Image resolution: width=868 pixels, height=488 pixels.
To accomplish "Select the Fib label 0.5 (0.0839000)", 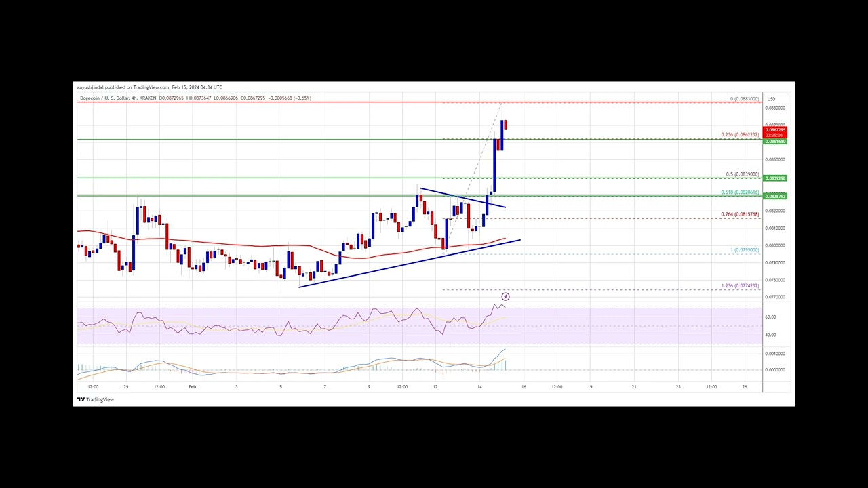I will 743,174.
